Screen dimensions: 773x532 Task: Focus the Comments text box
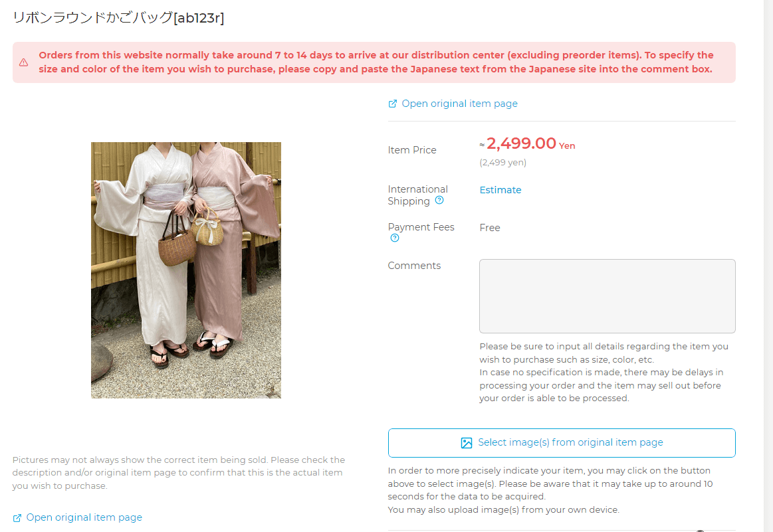click(607, 296)
